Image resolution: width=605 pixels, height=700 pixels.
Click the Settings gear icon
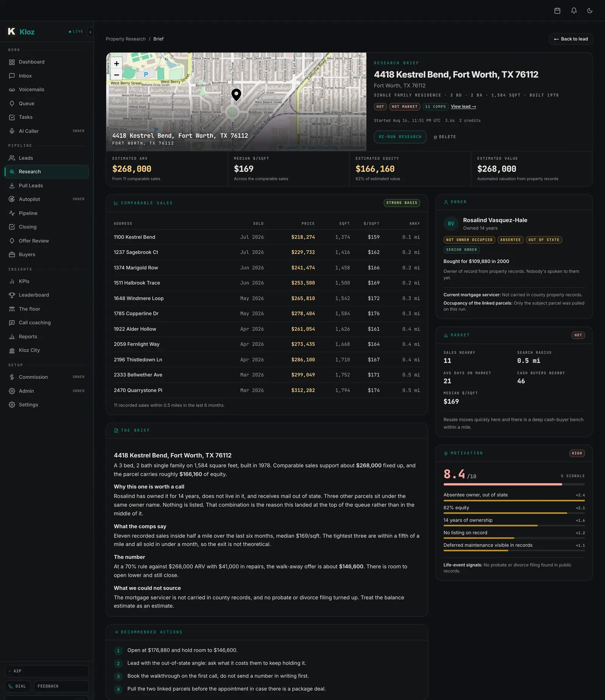pyautogui.click(x=12, y=404)
